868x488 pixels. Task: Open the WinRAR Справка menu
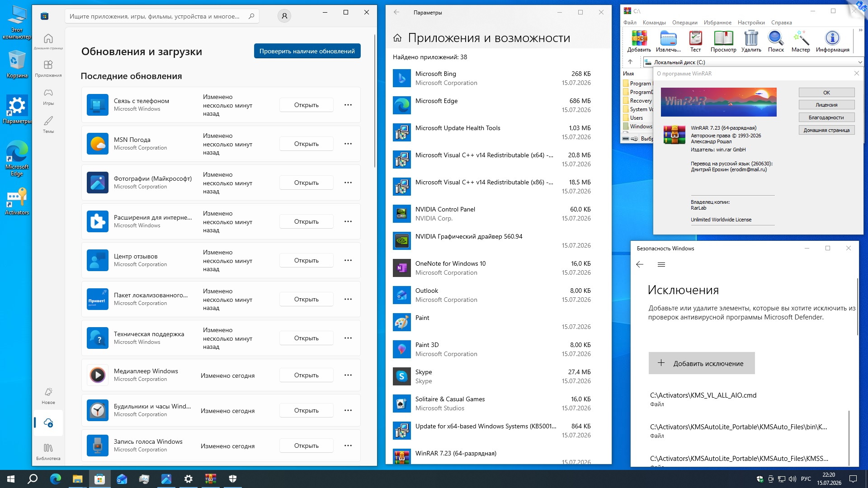click(781, 23)
